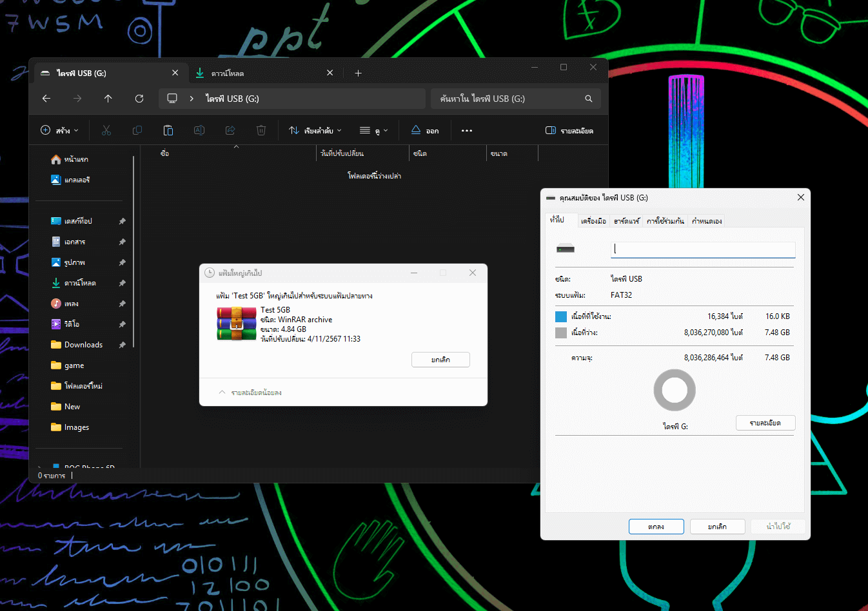Open Home in the navigation pane

click(70, 159)
